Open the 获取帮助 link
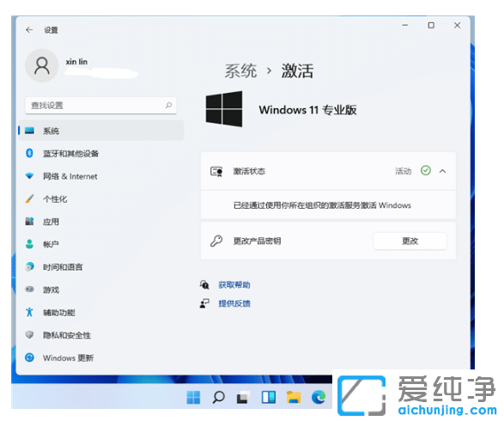Screen dimensions: 504x421 coord(234,284)
